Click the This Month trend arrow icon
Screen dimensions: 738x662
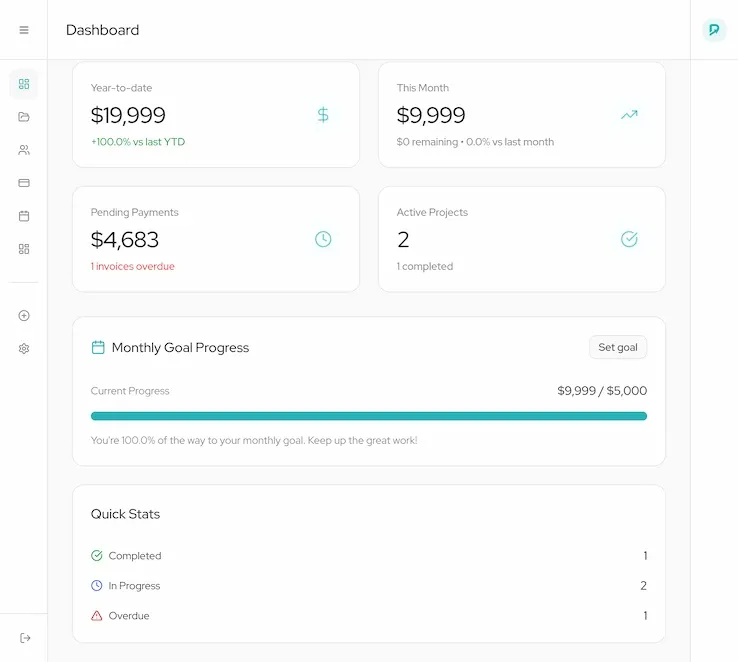tap(629, 115)
